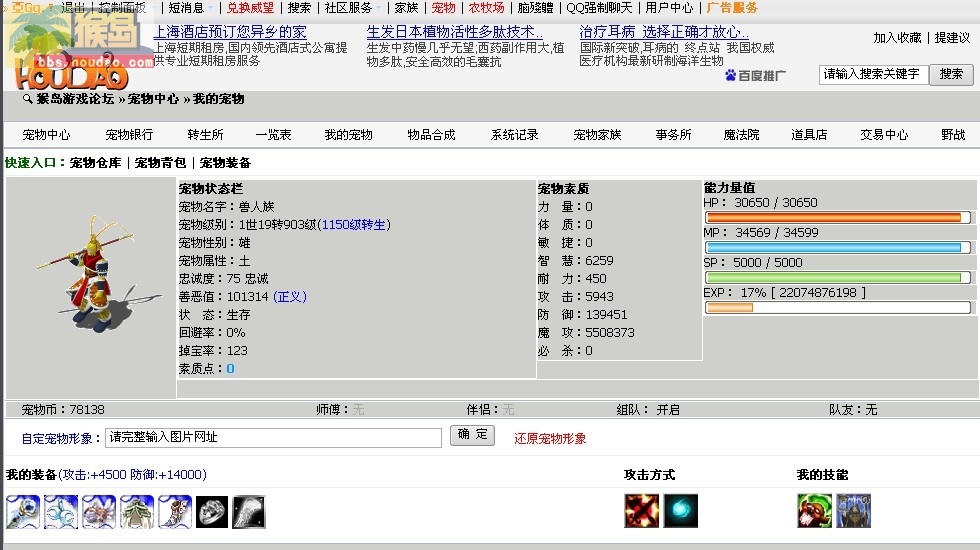Open the 宠物银行 tab
This screenshot has height=550, width=980.
(129, 134)
